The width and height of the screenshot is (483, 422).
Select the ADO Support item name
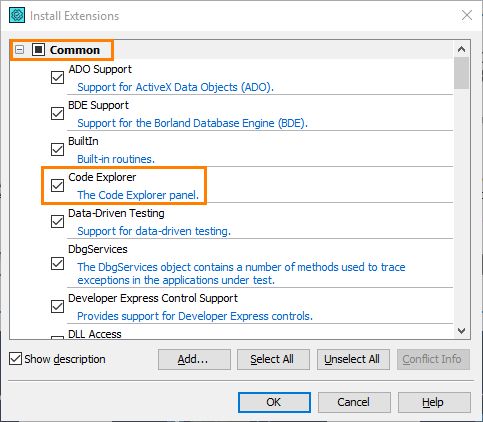click(100, 69)
